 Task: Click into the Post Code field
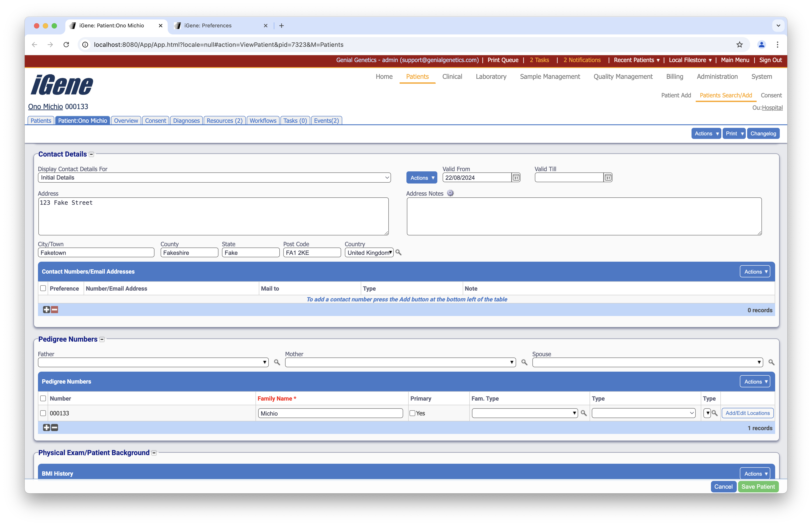(312, 253)
